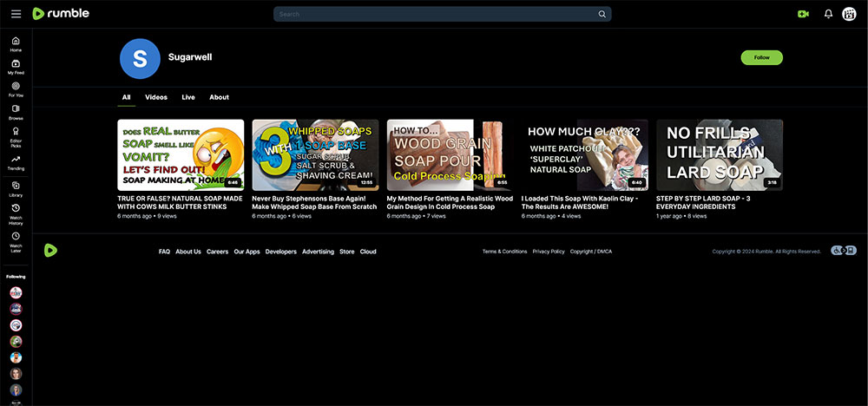Open third followed channel avatar
The image size is (868, 406).
pyautogui.click(x=16, y=325)
